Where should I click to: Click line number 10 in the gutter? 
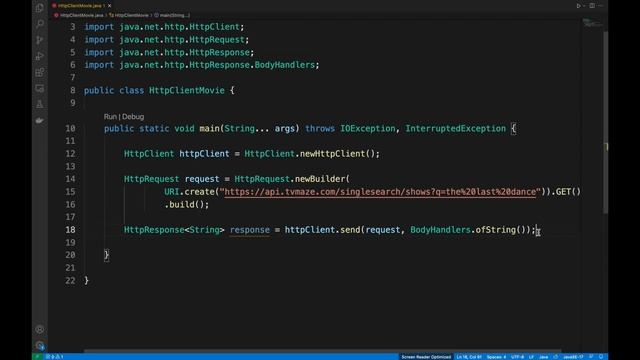[70, 129]
